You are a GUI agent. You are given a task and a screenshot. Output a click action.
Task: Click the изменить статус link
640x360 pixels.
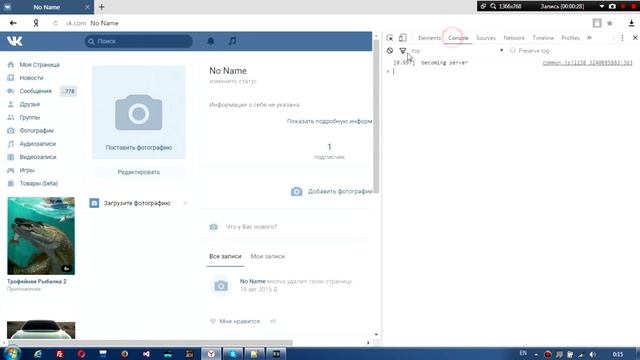pos(233,81)
